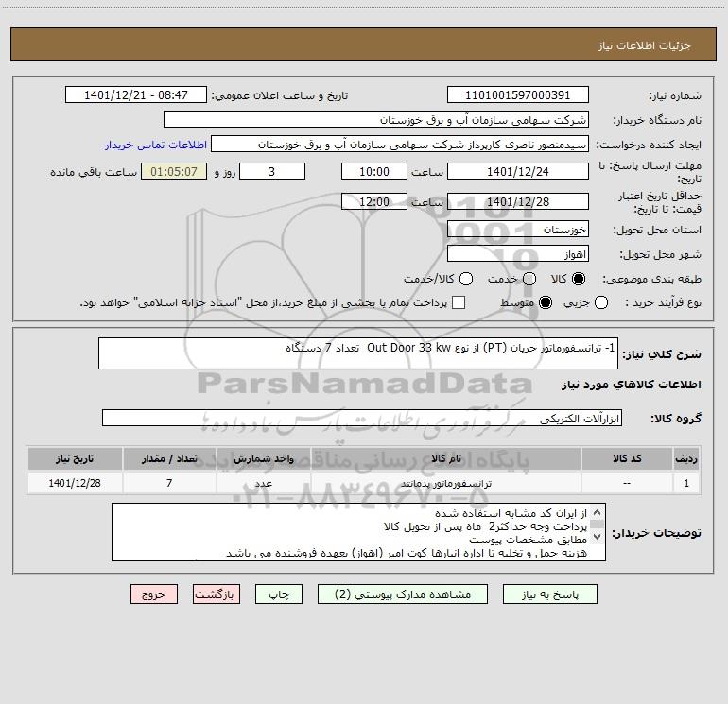Click the کد کالا column header
The height and width of the screenshot is (704, 728).
pos(627,458)
